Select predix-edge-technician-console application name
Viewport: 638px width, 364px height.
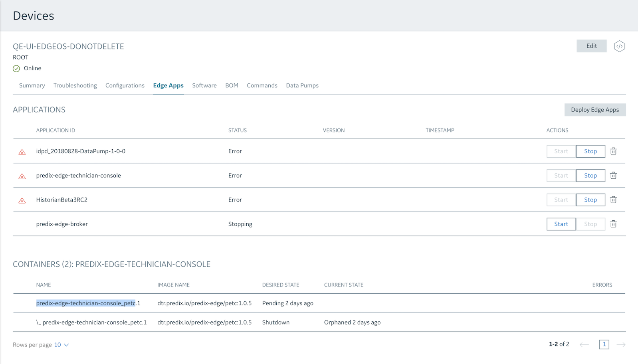pos(78,176)
